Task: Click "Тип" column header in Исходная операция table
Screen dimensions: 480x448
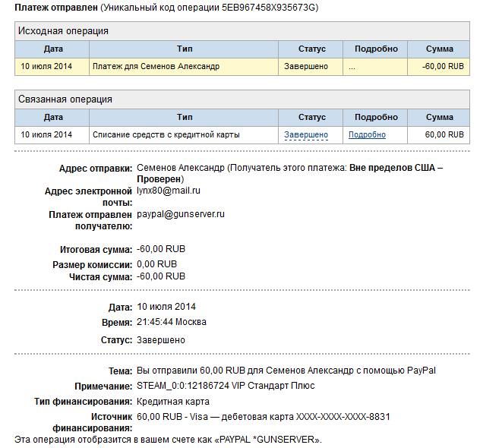Action: click(x=185, y=49)
